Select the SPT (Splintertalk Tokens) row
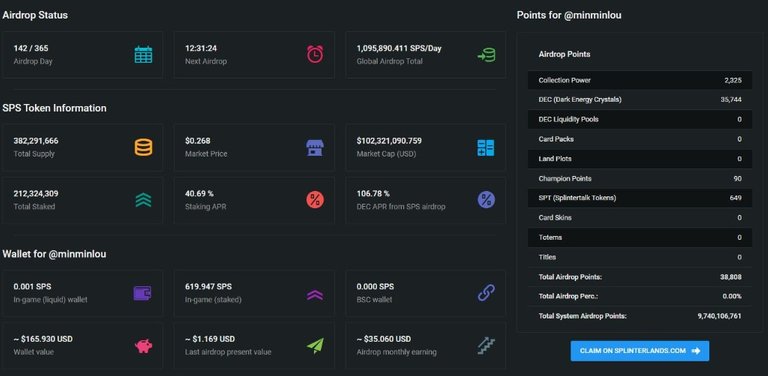This screenshot has height=376, width=768. pos(640,198)
